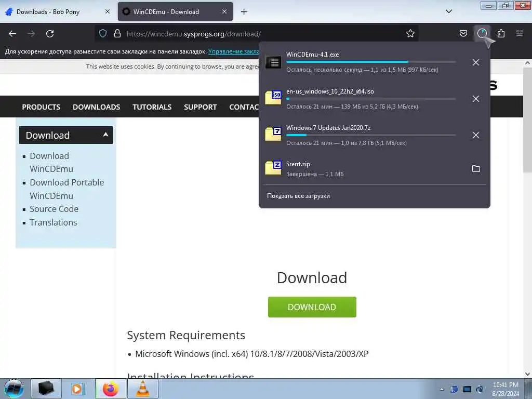
Task: View site security padlock info
Action: coord(117,33)
